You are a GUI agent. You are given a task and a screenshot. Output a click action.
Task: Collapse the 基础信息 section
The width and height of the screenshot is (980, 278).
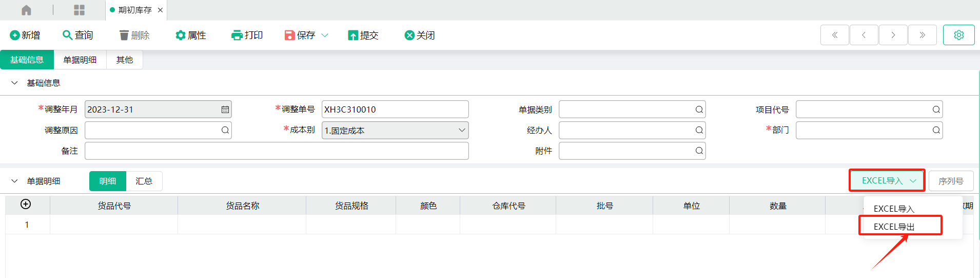(14, 83)
